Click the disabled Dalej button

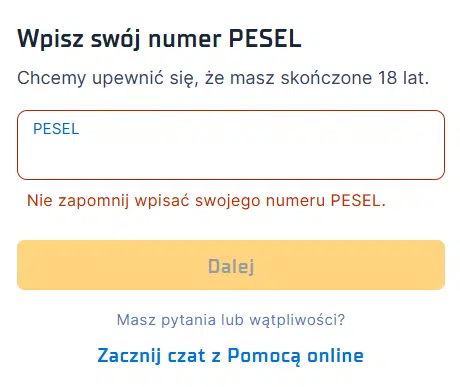click(x=231, y=265)
